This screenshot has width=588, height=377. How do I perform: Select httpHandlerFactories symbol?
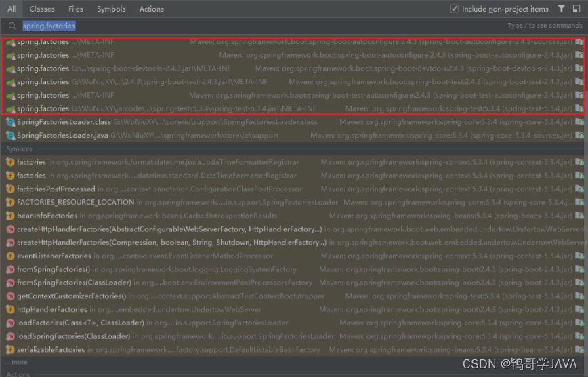point(294,309)
